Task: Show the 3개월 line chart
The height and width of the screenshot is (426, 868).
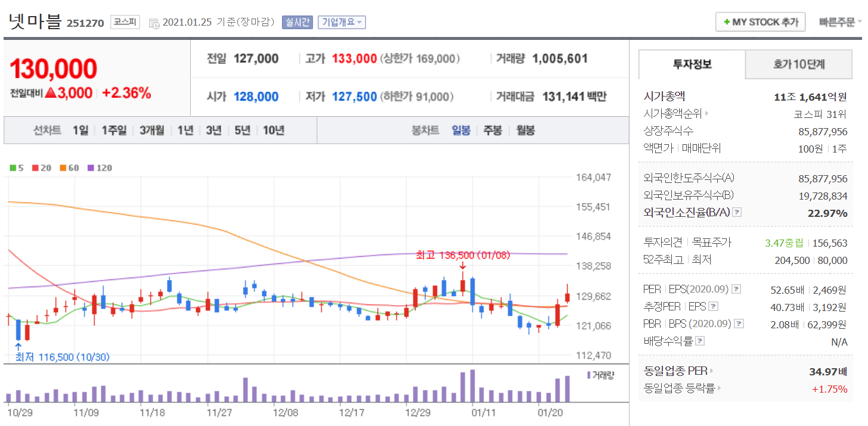Action: pyautogui.click(x=151, y=130)
